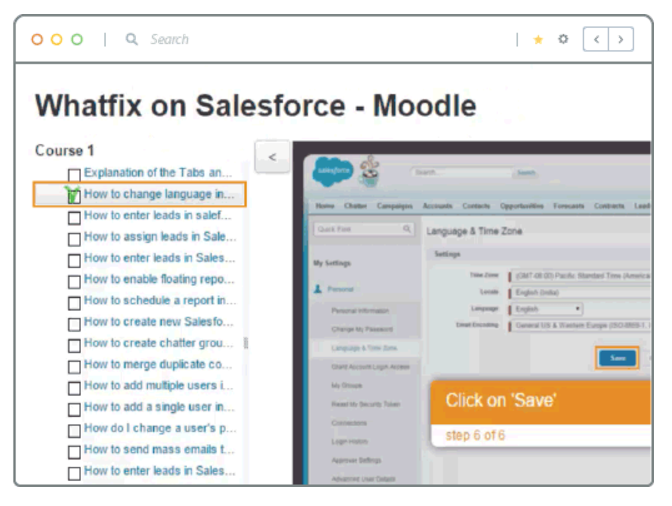The width and height of the screenshot is (672, 506).
Task: Select Approver Settings in sidebar
Action: pos(356,460)
